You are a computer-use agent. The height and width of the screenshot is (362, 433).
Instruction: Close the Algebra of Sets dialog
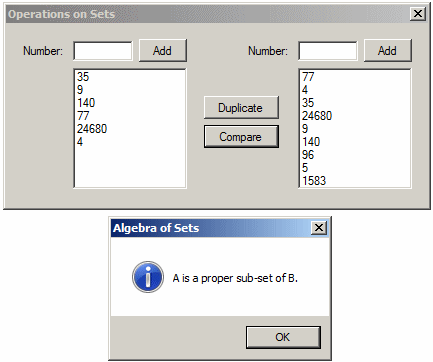[x=319, y=228]
